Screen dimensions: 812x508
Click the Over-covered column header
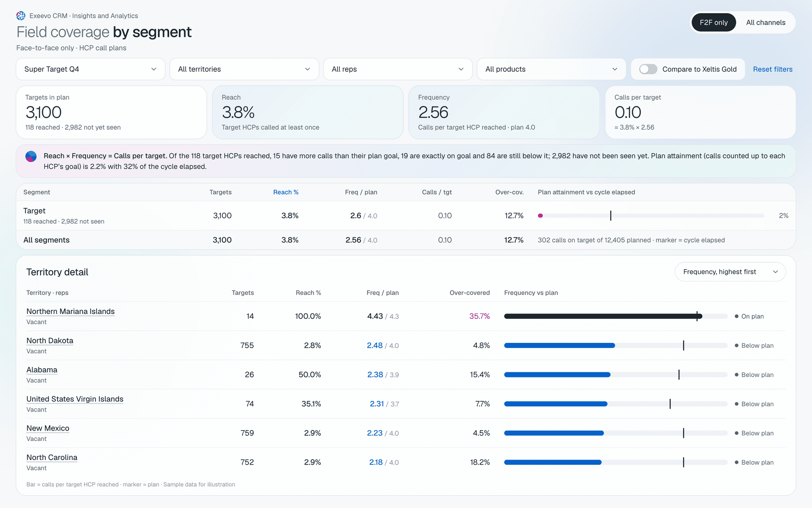[x=469, y=292]
